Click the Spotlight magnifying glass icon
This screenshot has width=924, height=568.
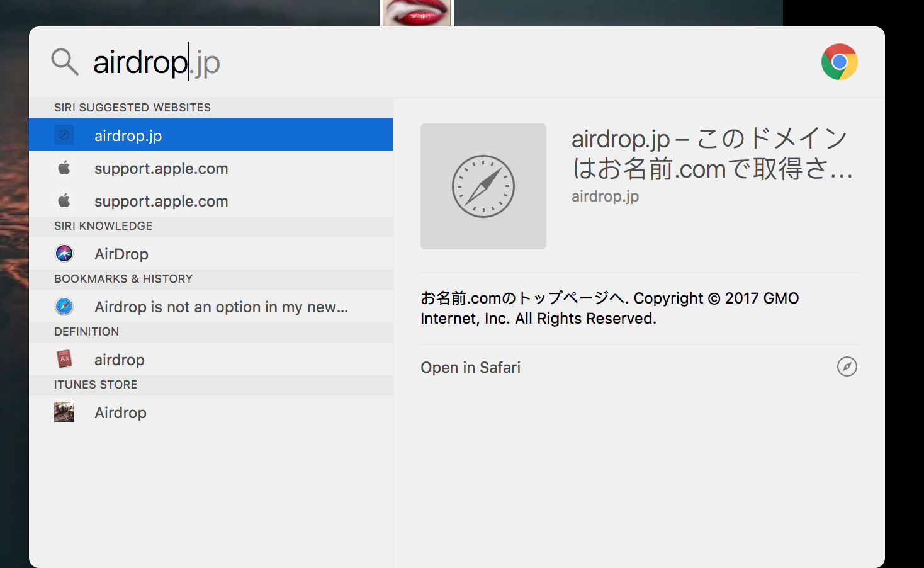65,62
